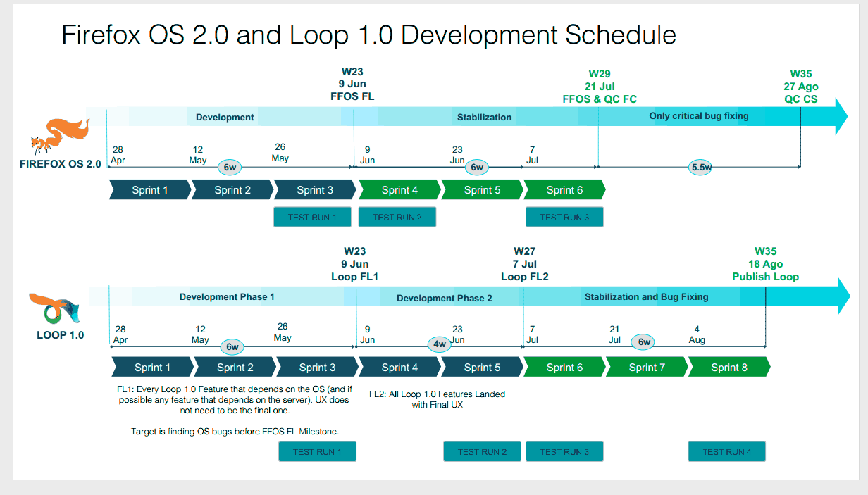Click Loop 6w bubble between 12 and 26 May
This screenshot has height=495, width=868.
click(232, 346)
